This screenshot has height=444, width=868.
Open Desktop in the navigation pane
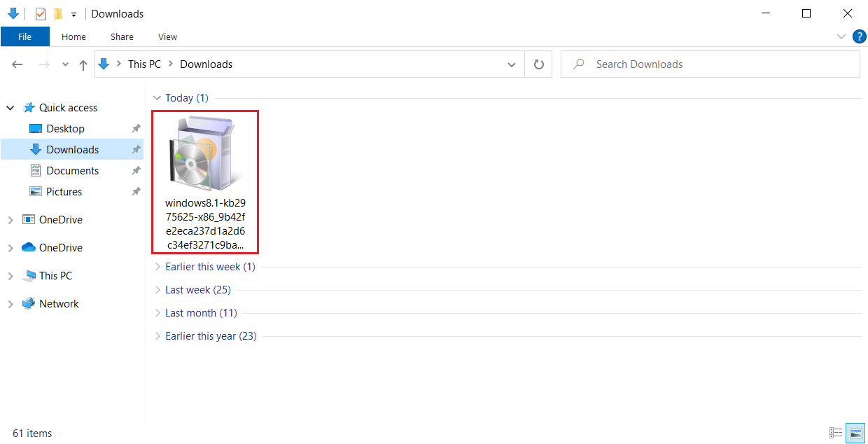point(65,129)
